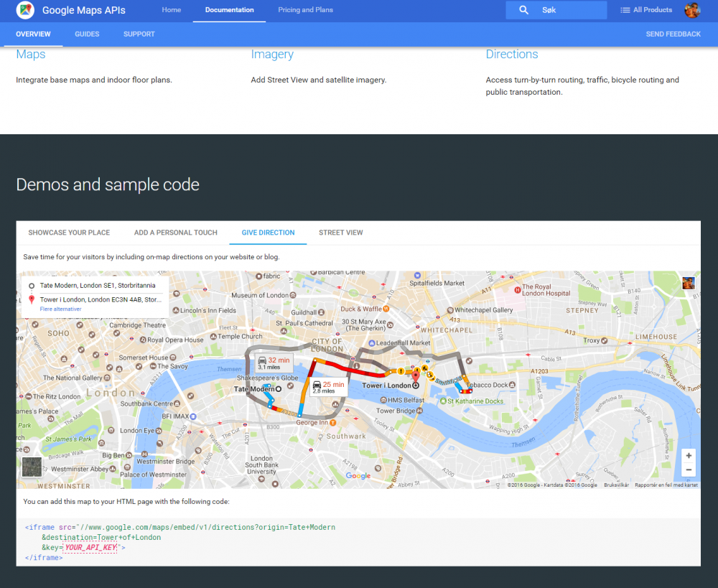The width and height of the screenshot is (718, 588).
Task: Click 'Flere alternativer' link on map
Action: point(60,309)
